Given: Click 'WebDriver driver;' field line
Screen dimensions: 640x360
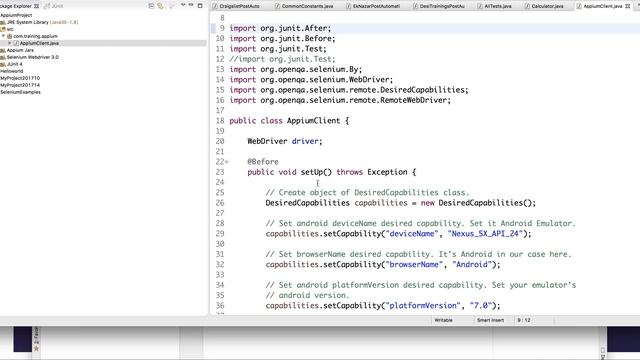Looking at the screenshot, I should 285,141.
